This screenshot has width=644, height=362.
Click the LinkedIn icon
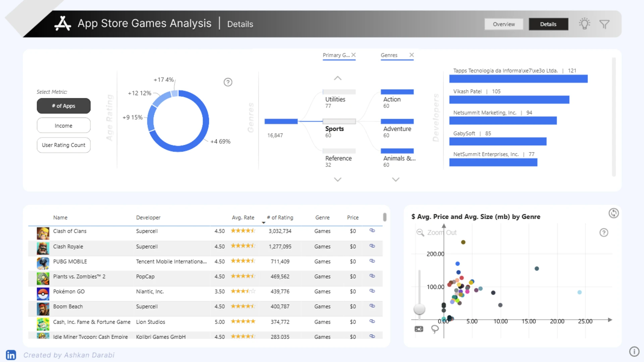coord(11,355)
